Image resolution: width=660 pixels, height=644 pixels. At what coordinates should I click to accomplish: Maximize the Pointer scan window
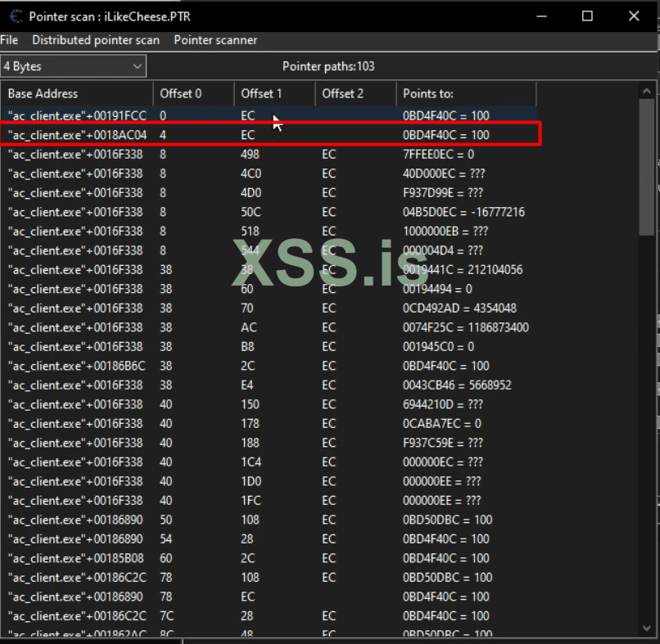pyautogui.click(x=588, y=16)
